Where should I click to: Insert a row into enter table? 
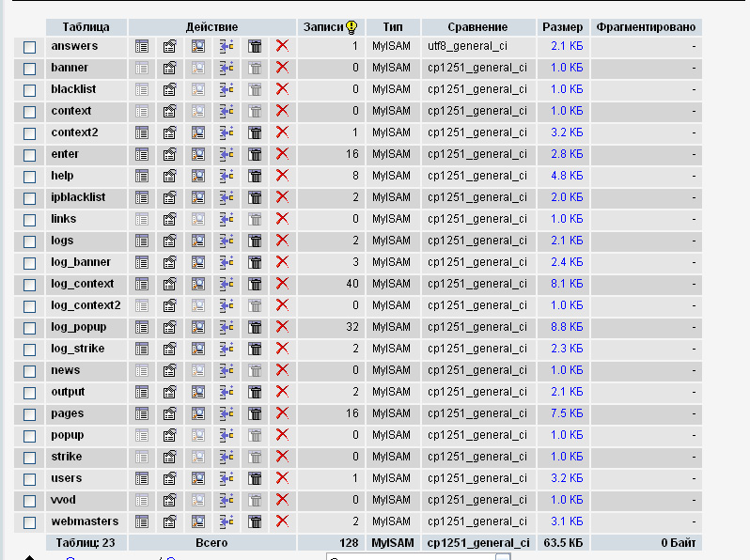(x=227, y=154)
